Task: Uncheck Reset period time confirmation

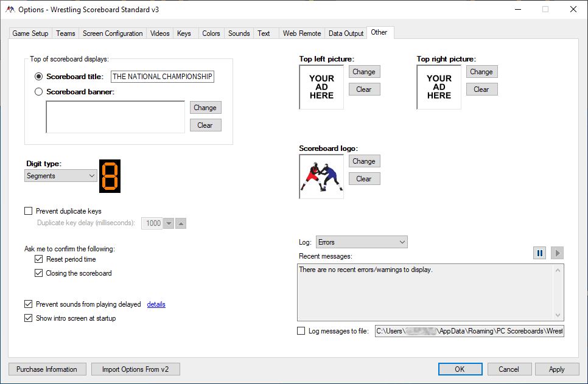Action: (39, 259)
